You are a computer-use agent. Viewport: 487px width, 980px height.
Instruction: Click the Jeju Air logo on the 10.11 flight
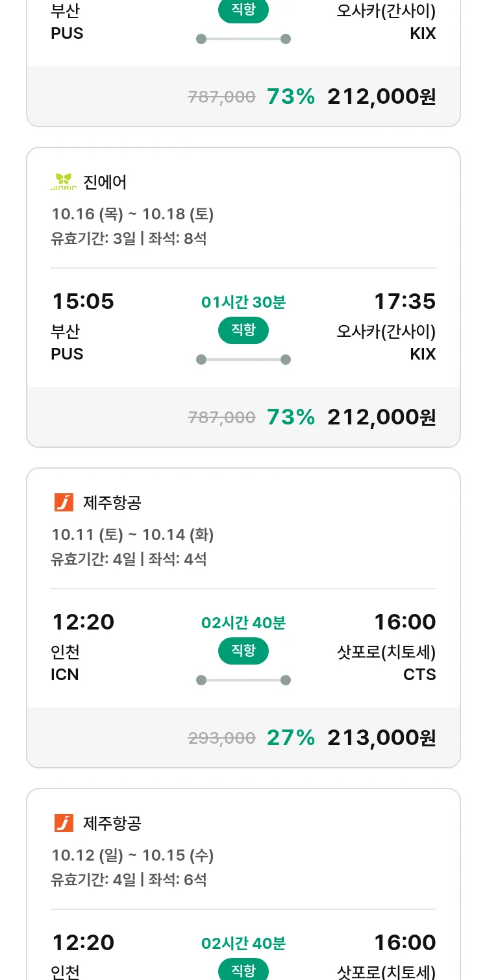click(x=64, y=502)
